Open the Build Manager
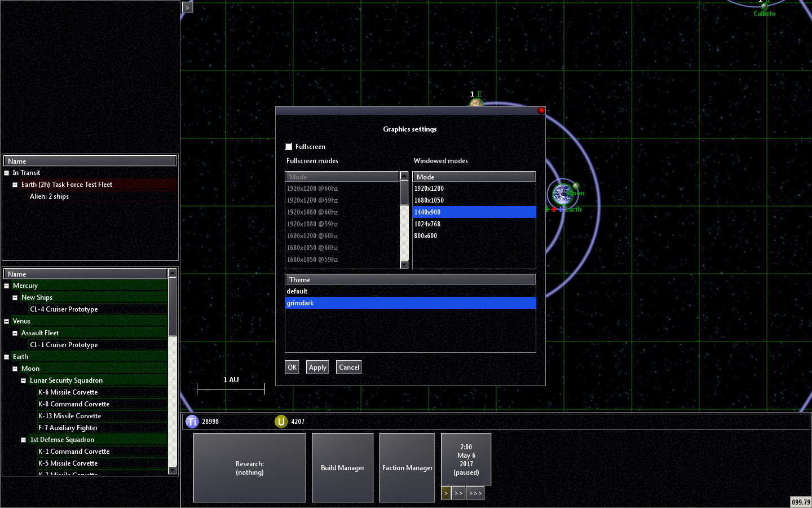The width and height of the screenshot is (812, 508). click(x=342, y=468)
